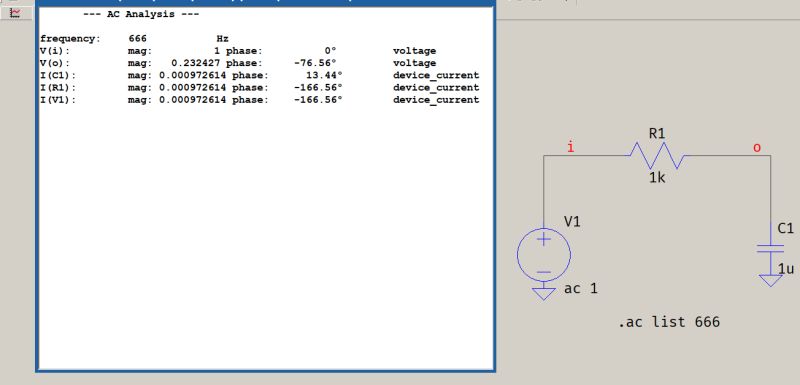Image resolution: width=800 pixels, height=385 pixels.
Task: Click the waveform plot icon at top left
Action: click(x=16, y=12)
